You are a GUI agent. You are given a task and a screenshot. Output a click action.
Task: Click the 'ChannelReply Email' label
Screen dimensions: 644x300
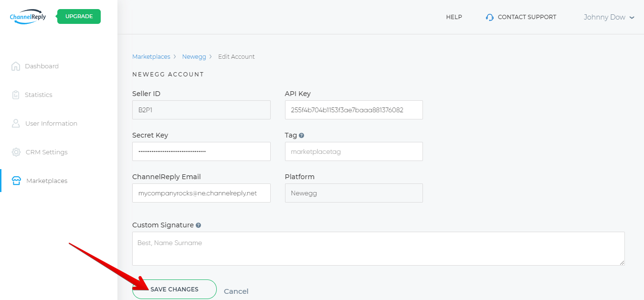click(x=167, y=177)
